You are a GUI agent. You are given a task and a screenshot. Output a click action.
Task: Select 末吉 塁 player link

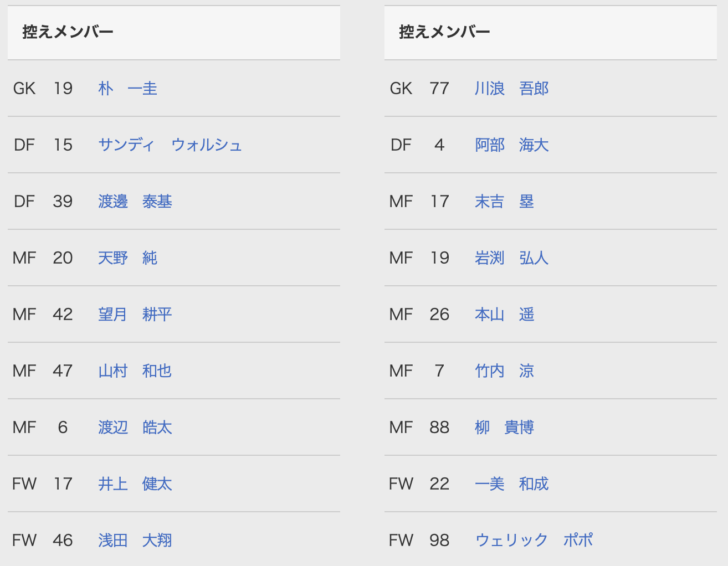click(x=504, y=202)
